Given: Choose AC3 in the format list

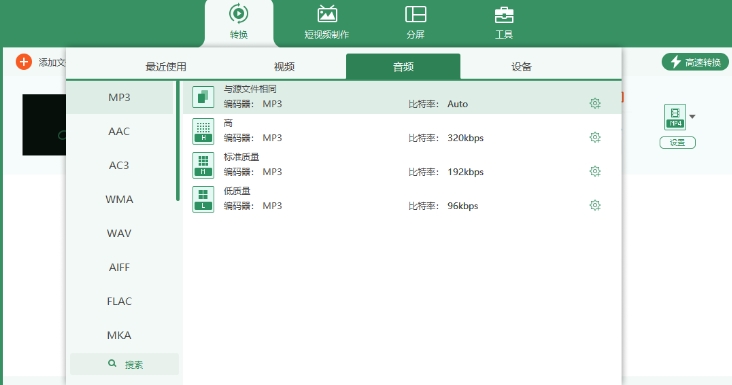Looking at the screenshot, I should (120, 165).
